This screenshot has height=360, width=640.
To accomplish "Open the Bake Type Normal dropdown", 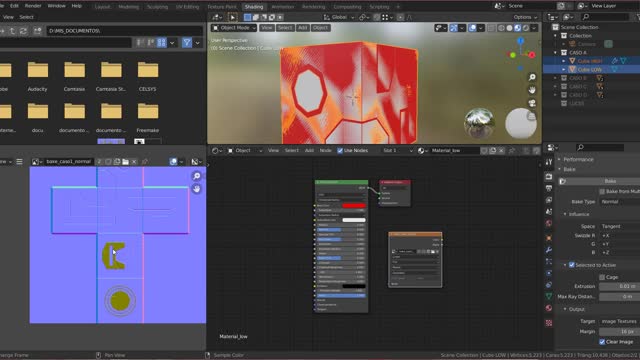I will tap(620, 202).
